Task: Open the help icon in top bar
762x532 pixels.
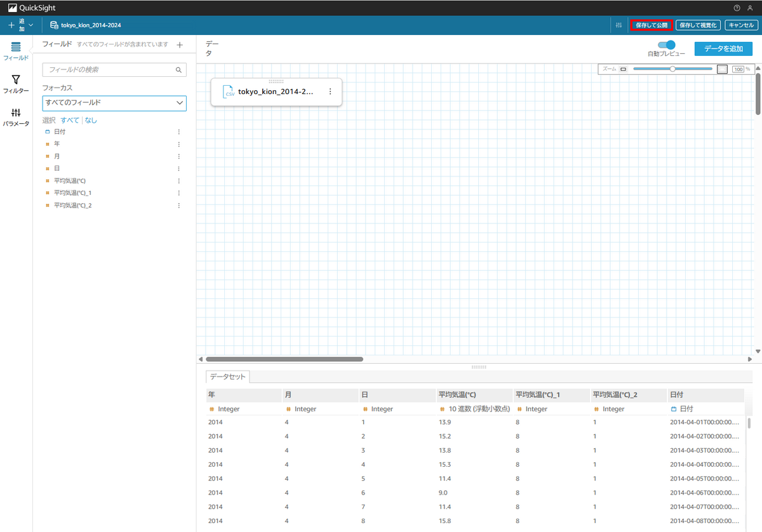Action: [737, 8]
